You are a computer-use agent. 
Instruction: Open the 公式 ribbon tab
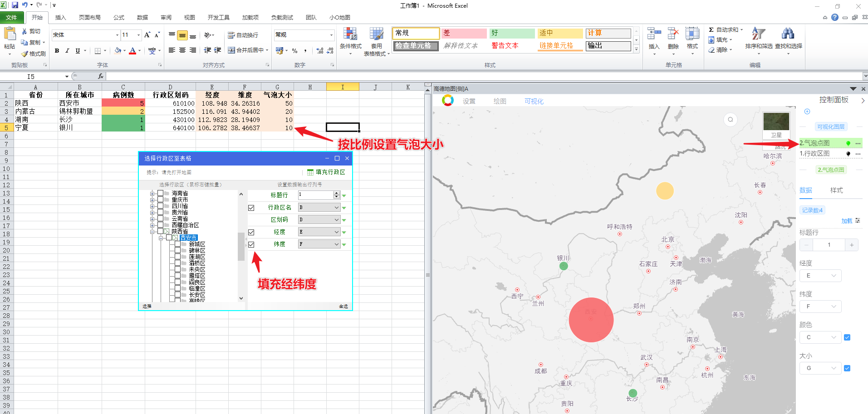[119, 18]
